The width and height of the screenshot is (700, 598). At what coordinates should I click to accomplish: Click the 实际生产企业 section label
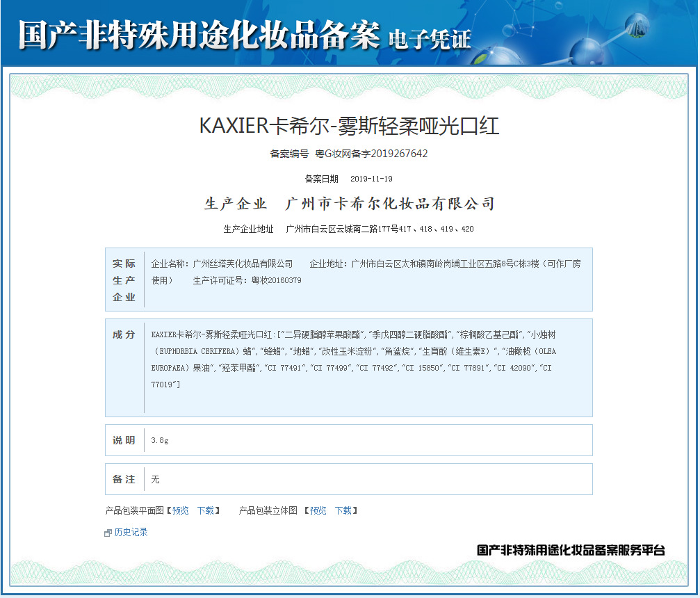124,280
